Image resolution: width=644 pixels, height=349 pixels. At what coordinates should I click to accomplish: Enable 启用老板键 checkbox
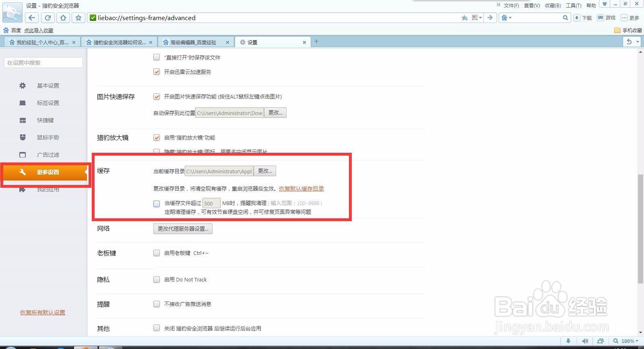(157, 253)
